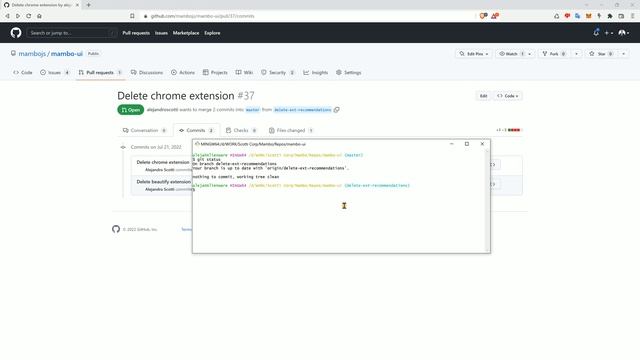
Task: Switch to the Wiki tab
Action: point(244,72)
